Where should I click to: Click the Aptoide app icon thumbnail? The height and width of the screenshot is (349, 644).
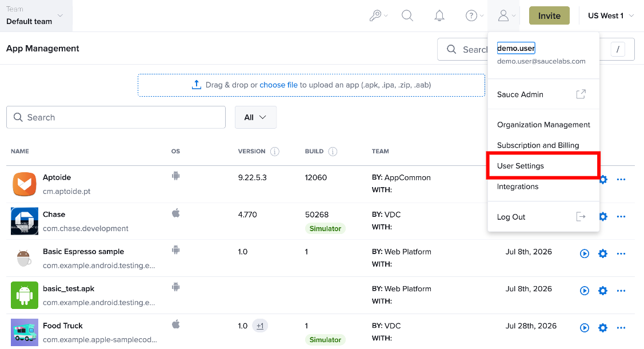24,184
